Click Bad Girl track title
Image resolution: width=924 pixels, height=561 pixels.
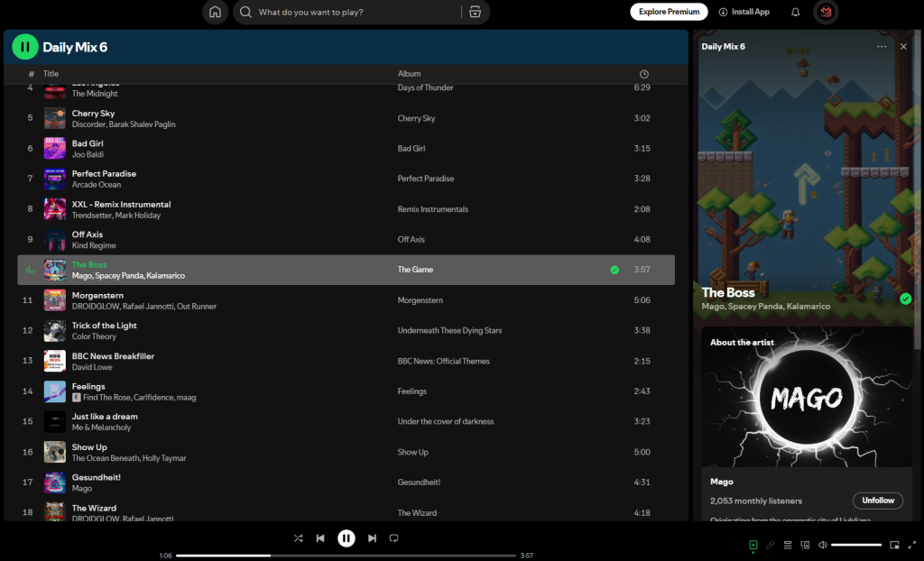(88, 143)
